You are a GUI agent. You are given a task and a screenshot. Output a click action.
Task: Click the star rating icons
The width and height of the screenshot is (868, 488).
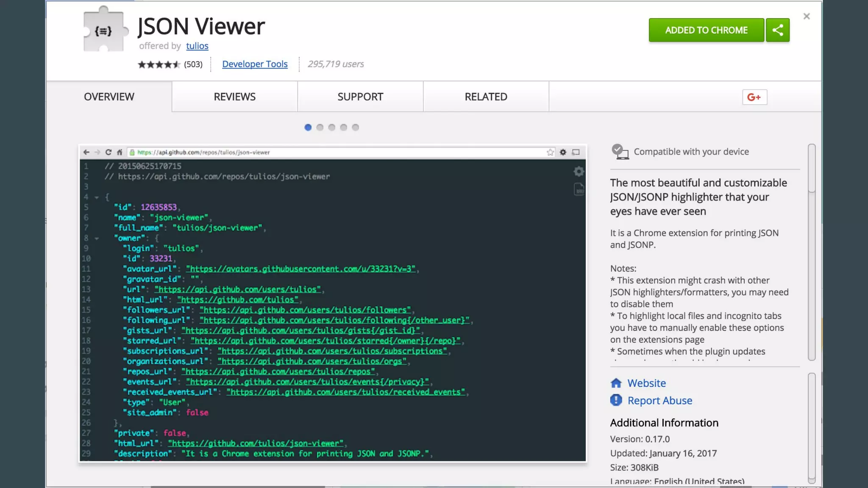click(x=159, y=64)
